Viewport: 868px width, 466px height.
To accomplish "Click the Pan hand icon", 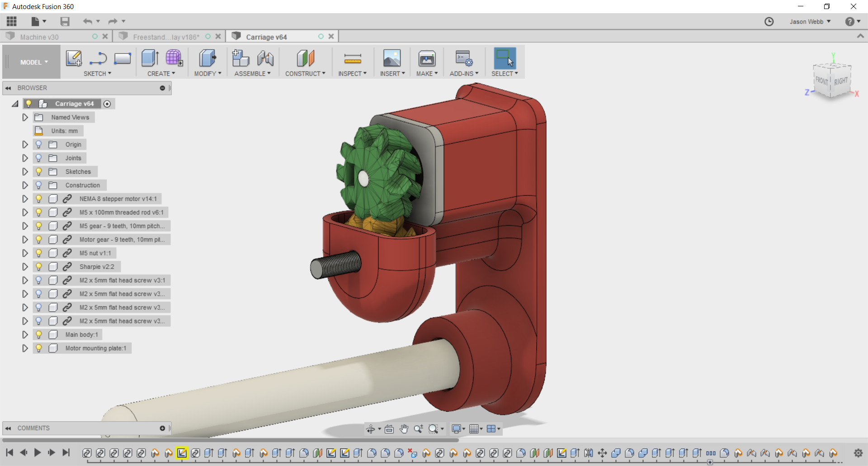I will (x=404, y=429).
